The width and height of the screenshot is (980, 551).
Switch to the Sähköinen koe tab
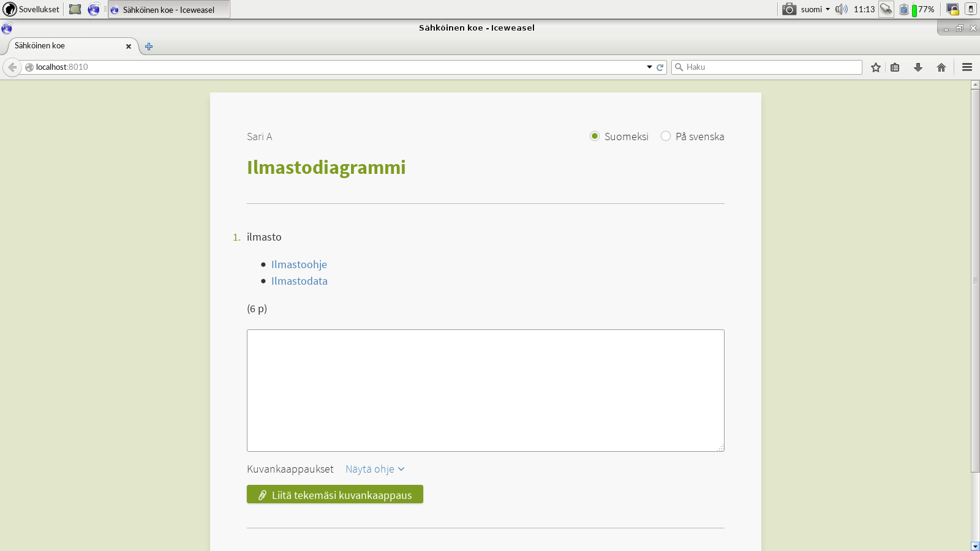coord(67,46)
